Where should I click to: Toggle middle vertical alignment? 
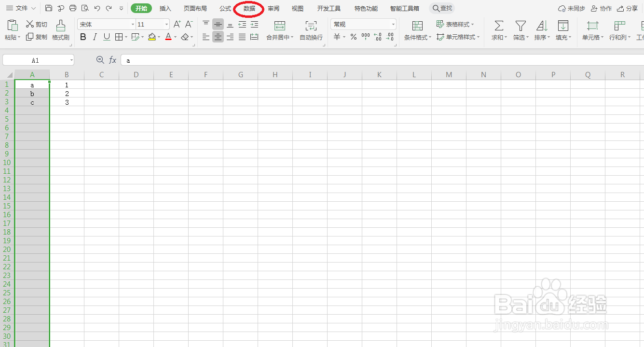[218, 24]
